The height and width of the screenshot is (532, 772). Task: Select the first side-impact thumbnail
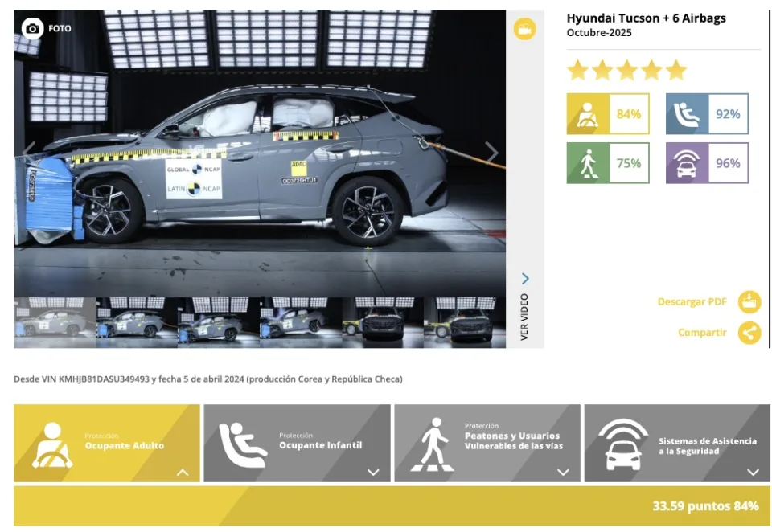pyautogui.click(x=55, y=322)
